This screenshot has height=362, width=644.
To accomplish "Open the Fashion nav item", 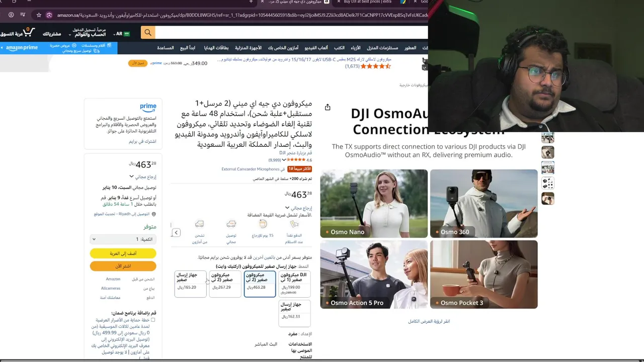I will coord(356,48).
